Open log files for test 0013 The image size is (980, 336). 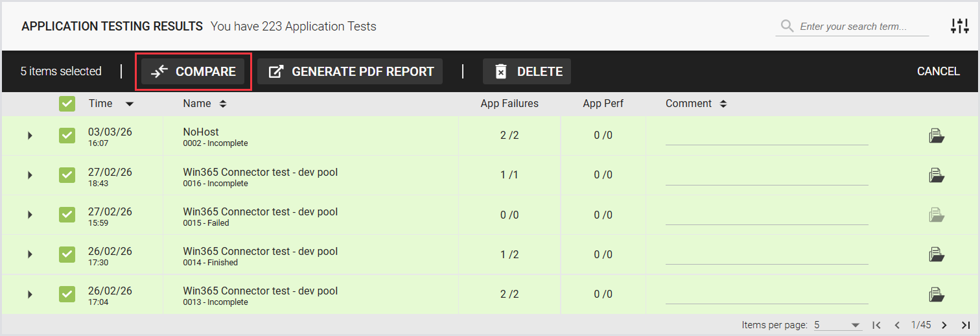point(936,294)
